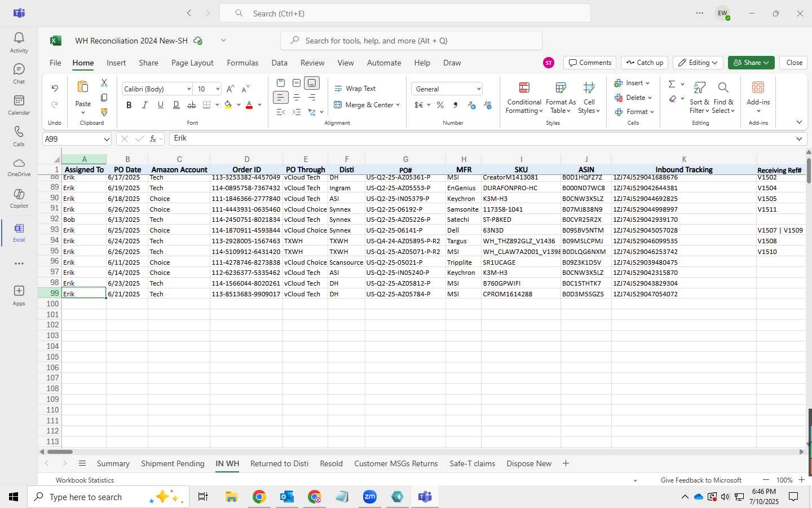Open the font size dropdown

tap(218, 89)
